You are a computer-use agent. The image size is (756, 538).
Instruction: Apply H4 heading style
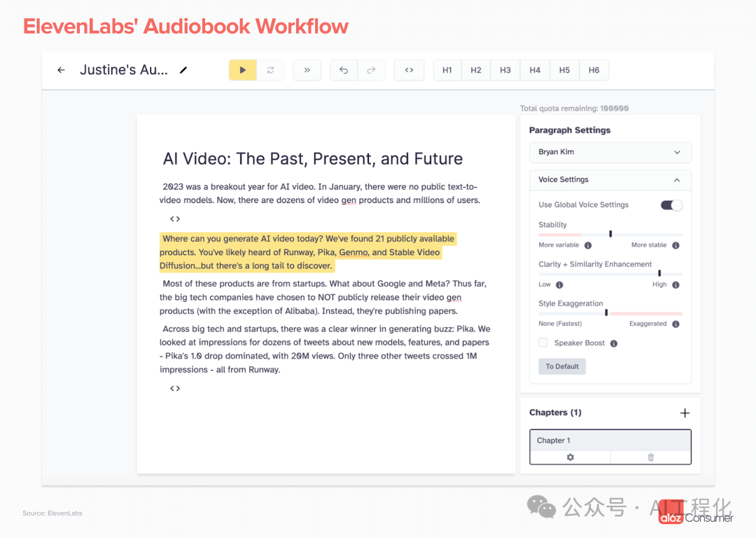(x=535, y=70)
